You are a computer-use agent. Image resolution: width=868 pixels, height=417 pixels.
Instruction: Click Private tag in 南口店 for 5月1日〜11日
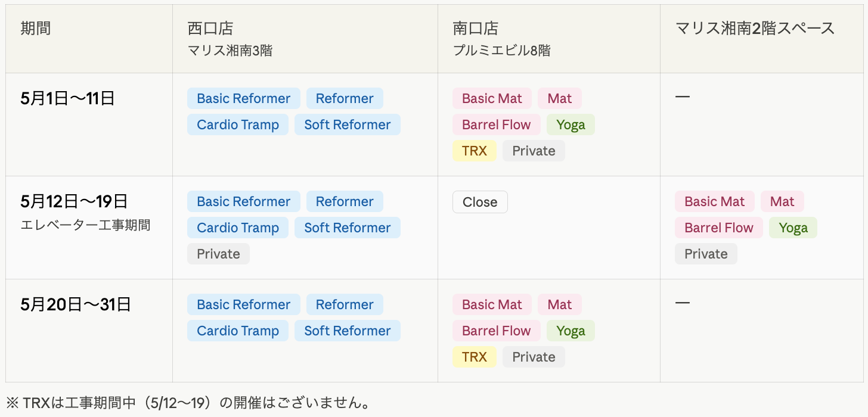tap(534, 151)
